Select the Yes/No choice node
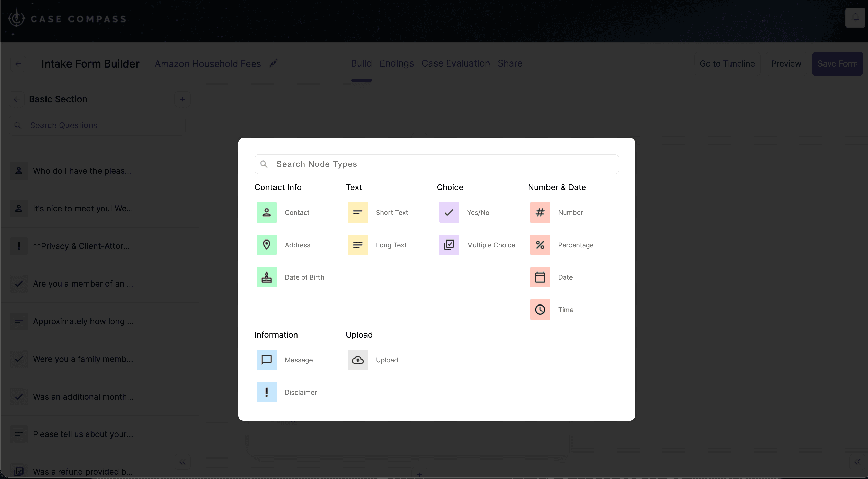This screenshot has width=868, height=479. pyautogui.click(x=448, y=212)
